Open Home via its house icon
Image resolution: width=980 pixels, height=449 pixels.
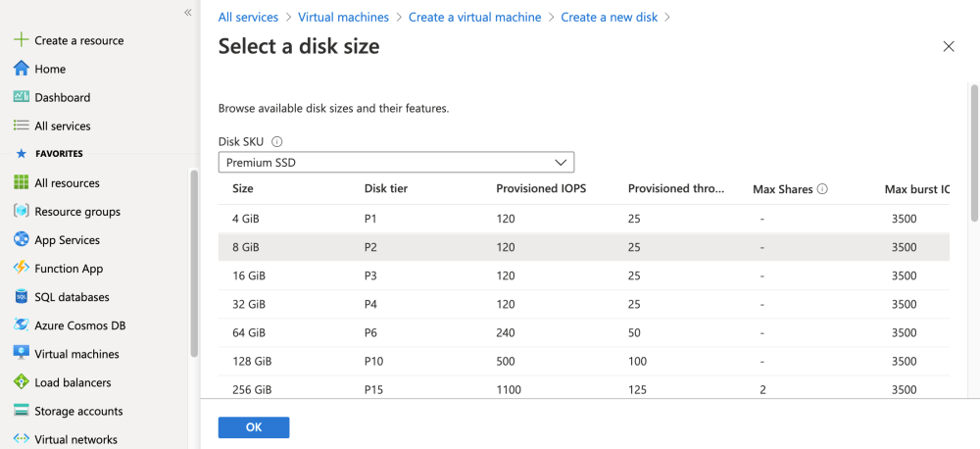[22, 69]
